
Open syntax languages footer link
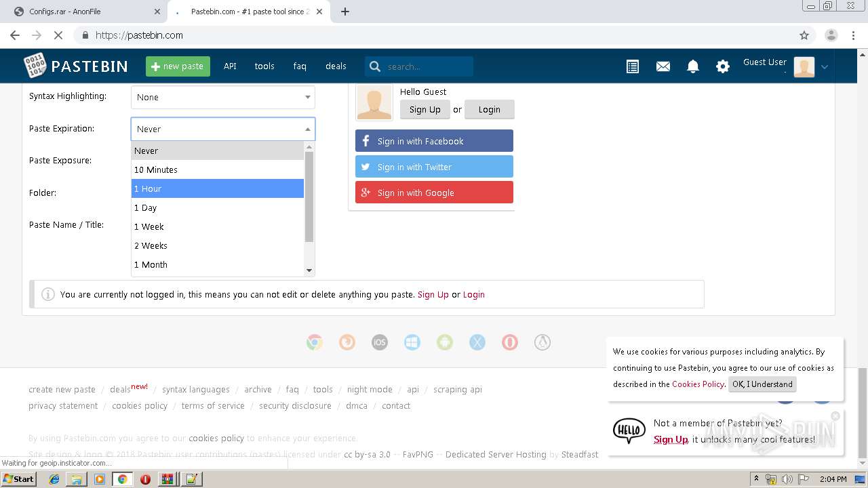196,389
